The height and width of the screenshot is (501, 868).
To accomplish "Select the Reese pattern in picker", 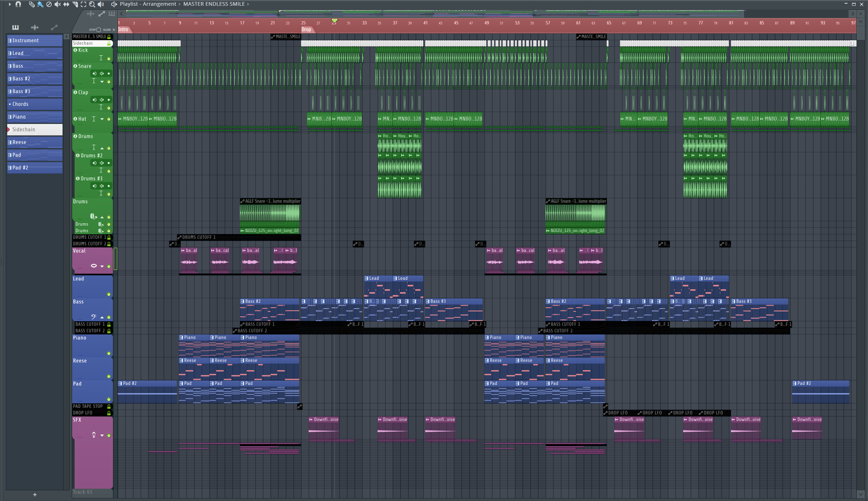I will tap(35, 142).
